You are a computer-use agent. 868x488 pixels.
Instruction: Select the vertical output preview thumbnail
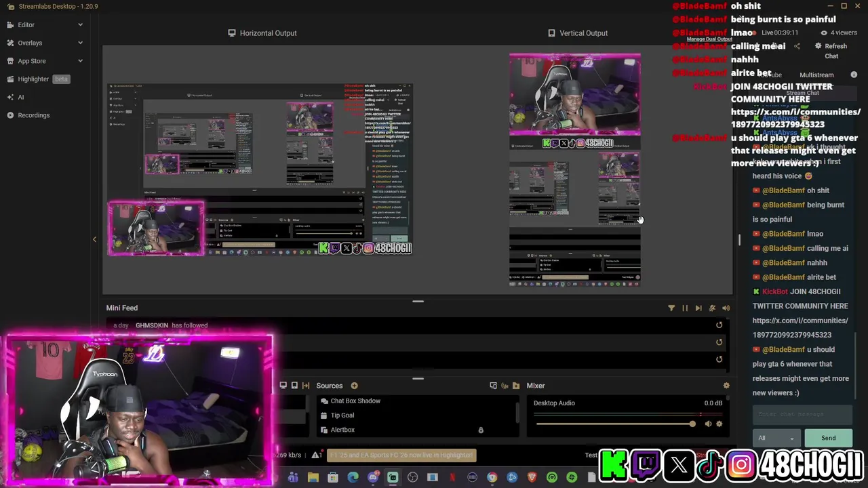tap(575, 169)
